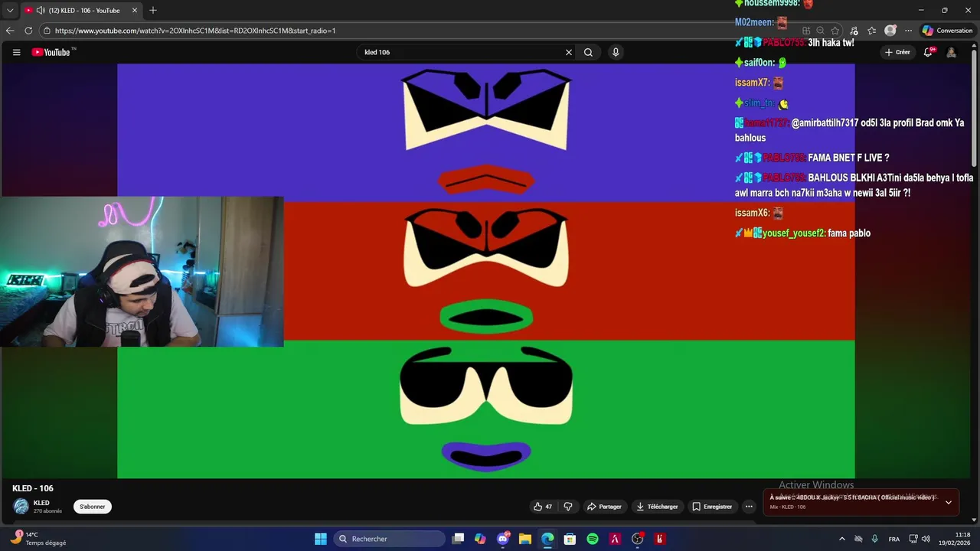Open the YouTube guide hamburger menu
Viewport: 980px width, 551px height.
[16, 52]
